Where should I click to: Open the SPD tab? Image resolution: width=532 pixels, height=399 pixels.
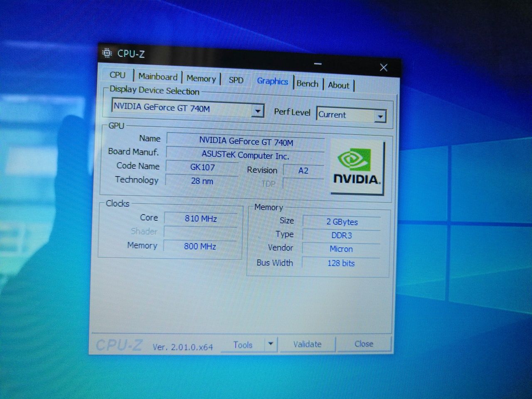[x=236, y=80]
